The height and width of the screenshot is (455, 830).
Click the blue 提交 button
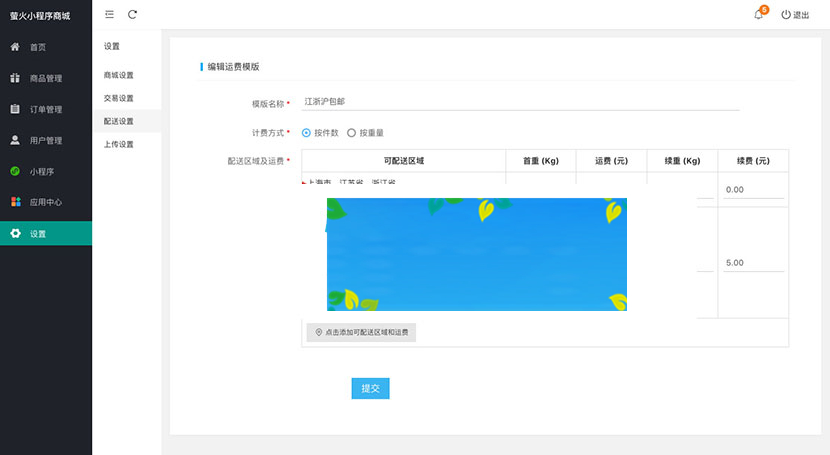pos(370,388)
